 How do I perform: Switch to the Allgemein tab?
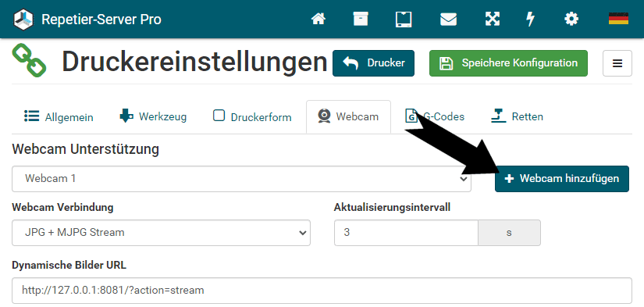click(x=59, y=117)
